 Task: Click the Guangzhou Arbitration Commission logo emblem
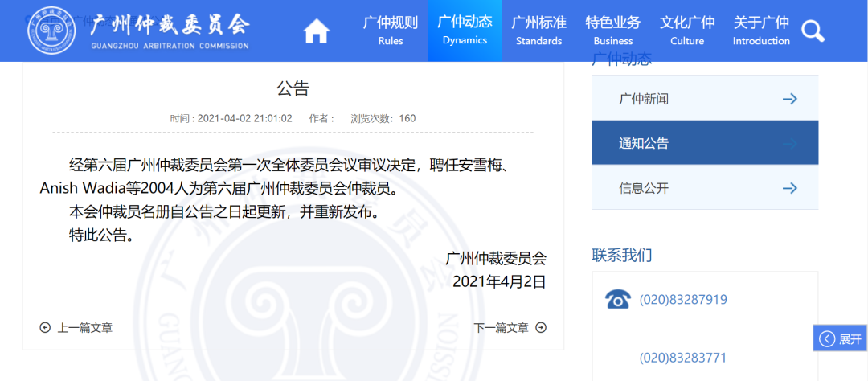53,30
